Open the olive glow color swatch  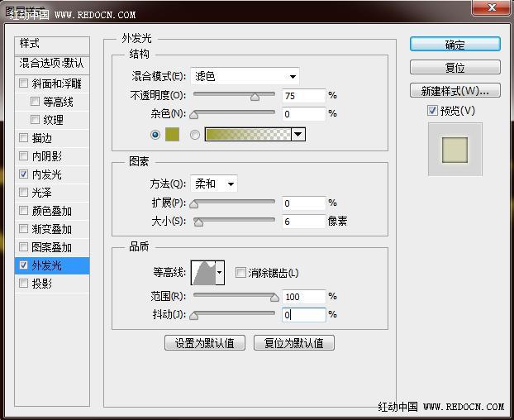coord(172,135)
